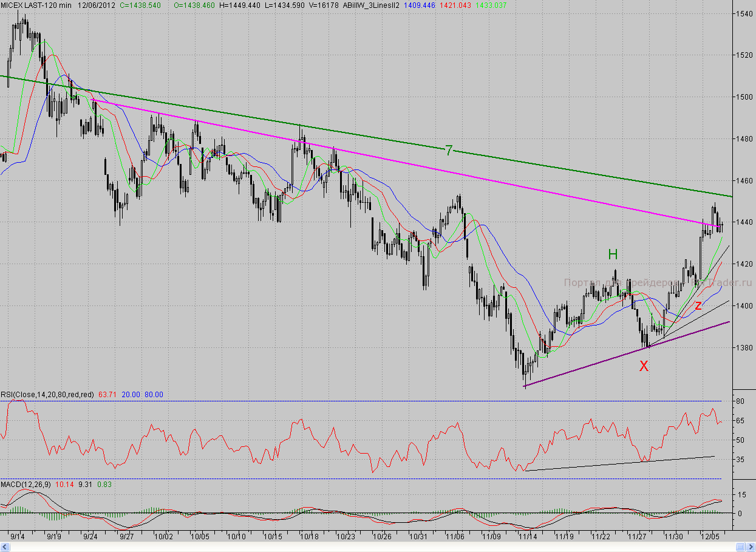Click the 12/05 date axis label

[x=709, y=537]
